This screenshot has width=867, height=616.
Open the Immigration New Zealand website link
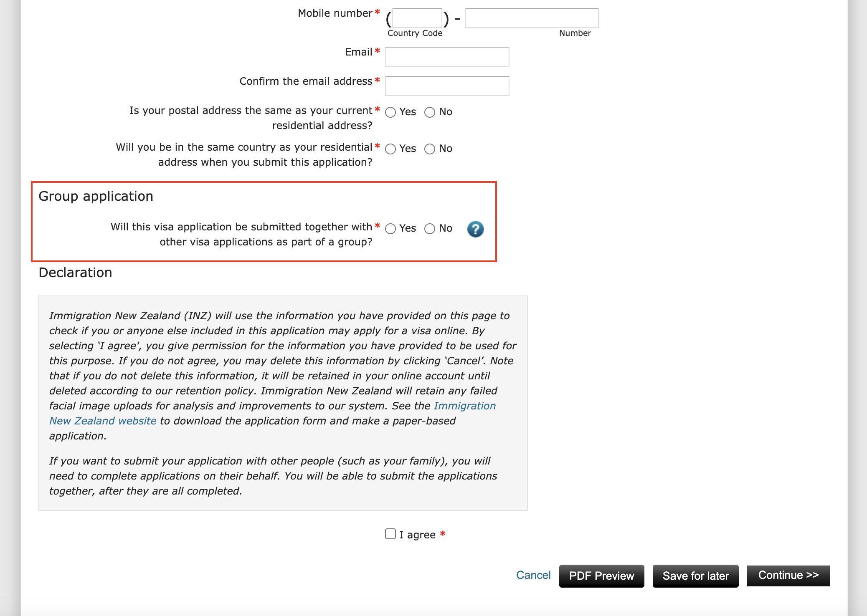(464, 406)
